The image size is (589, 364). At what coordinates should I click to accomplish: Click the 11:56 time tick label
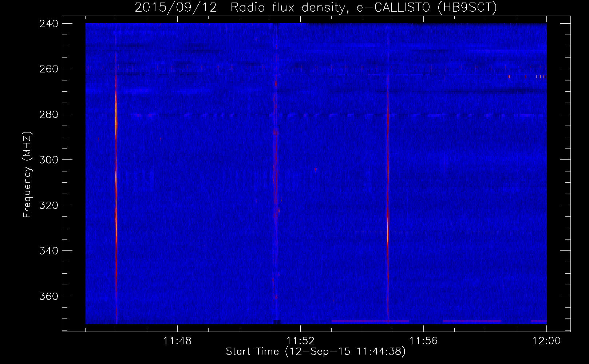[423, 341]
